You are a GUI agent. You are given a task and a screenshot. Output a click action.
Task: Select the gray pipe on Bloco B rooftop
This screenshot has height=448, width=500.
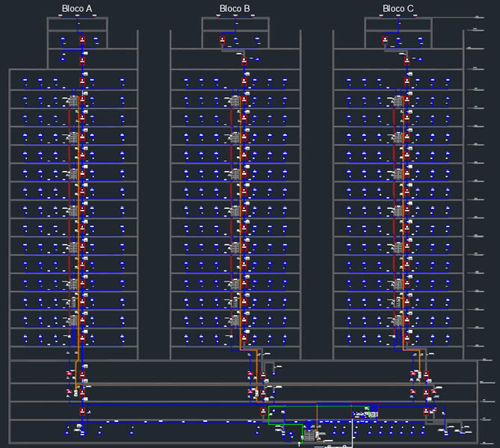pos(232,51)
